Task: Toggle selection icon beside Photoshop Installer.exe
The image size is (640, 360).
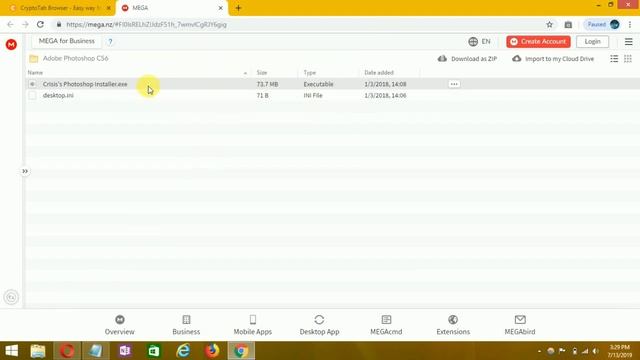Action: click(32, 84)
